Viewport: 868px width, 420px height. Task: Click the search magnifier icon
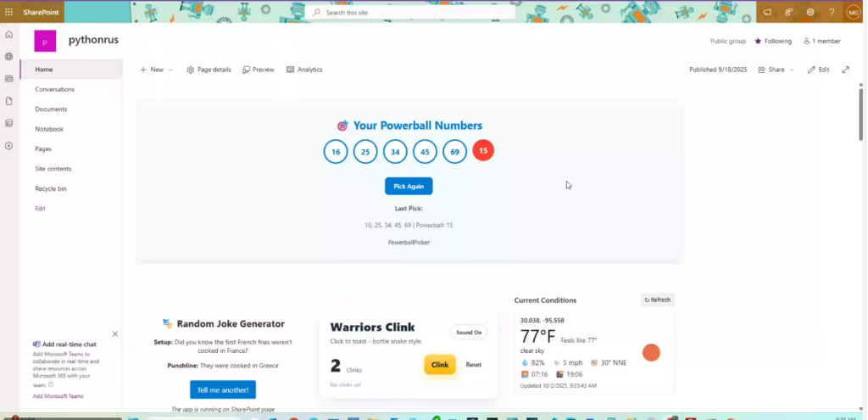317,12
